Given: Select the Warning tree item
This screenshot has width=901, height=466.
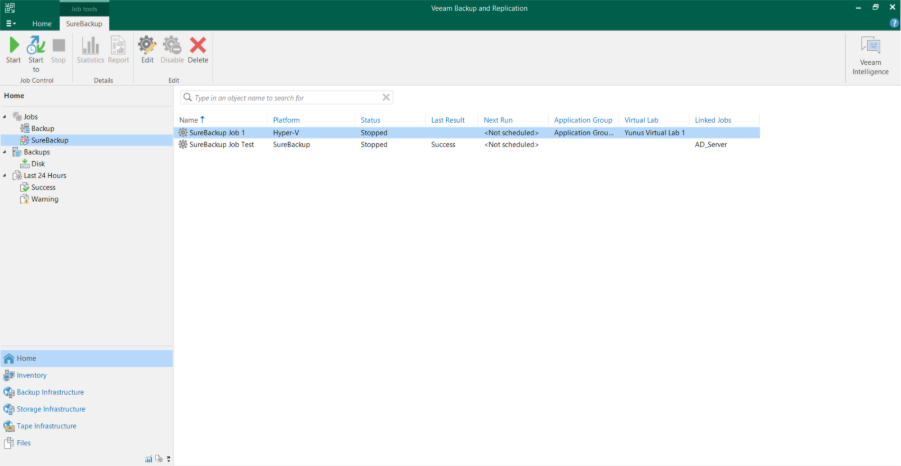Looking at the screenshot, I should click(44, 199).
